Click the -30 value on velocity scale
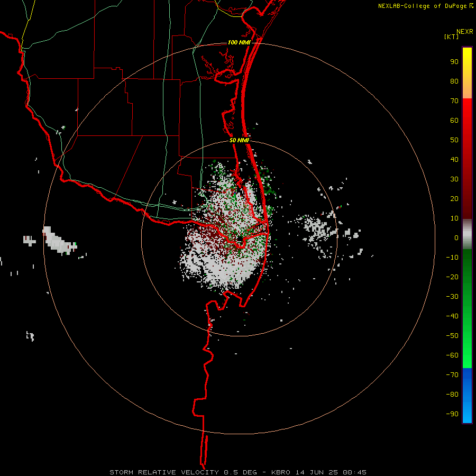The width and height of the screenshot is (476, 476). coord(452,297)
